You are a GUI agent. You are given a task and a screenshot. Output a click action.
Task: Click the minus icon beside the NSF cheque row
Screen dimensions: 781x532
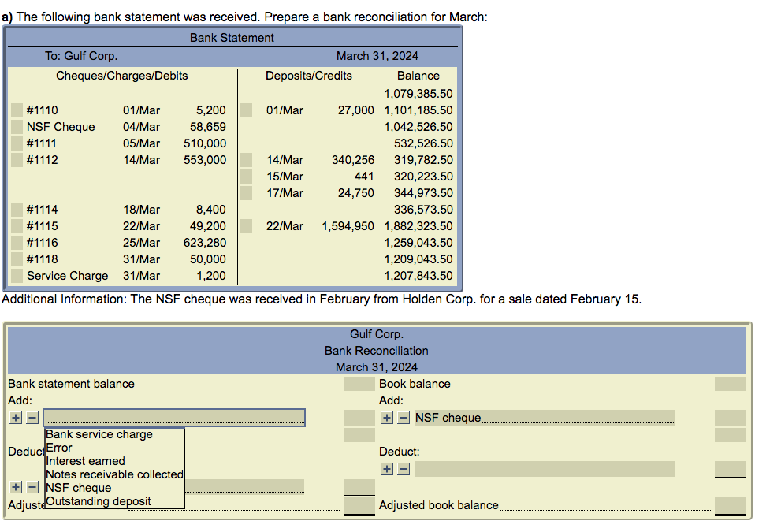point(403,418)
